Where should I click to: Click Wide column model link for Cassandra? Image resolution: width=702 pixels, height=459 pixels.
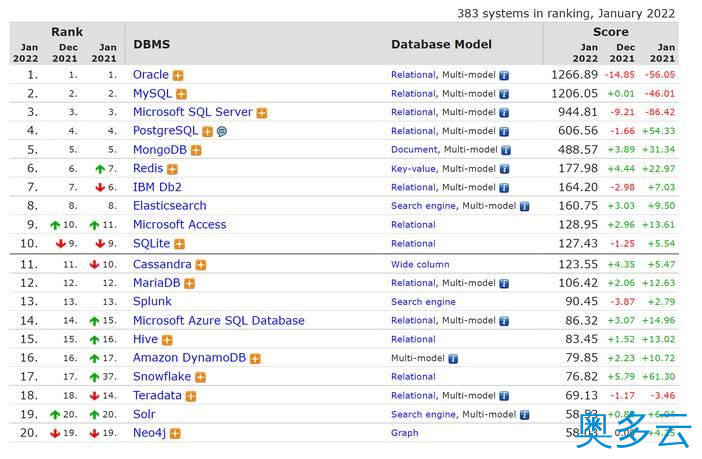pyautogui.click(x=420, y=265)
